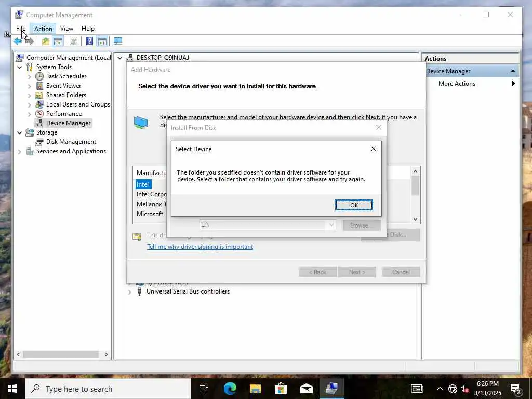
Task: Collapse the System Tools tree node
Action: 20,67
